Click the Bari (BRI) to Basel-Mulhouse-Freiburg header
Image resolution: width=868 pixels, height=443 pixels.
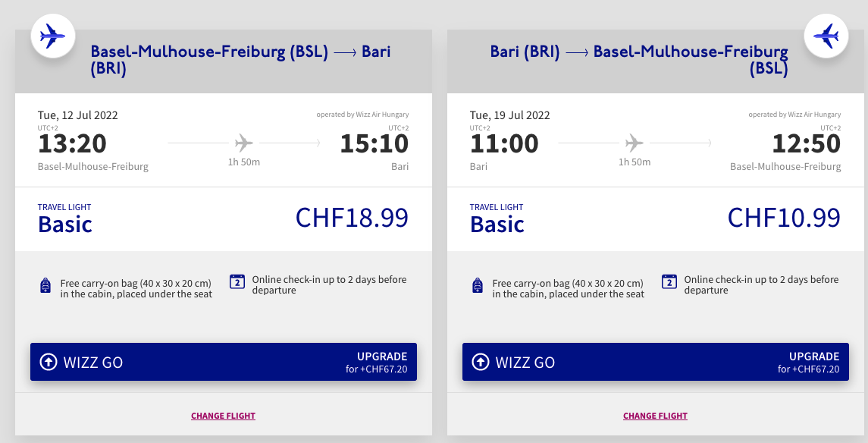coord(639,61)
